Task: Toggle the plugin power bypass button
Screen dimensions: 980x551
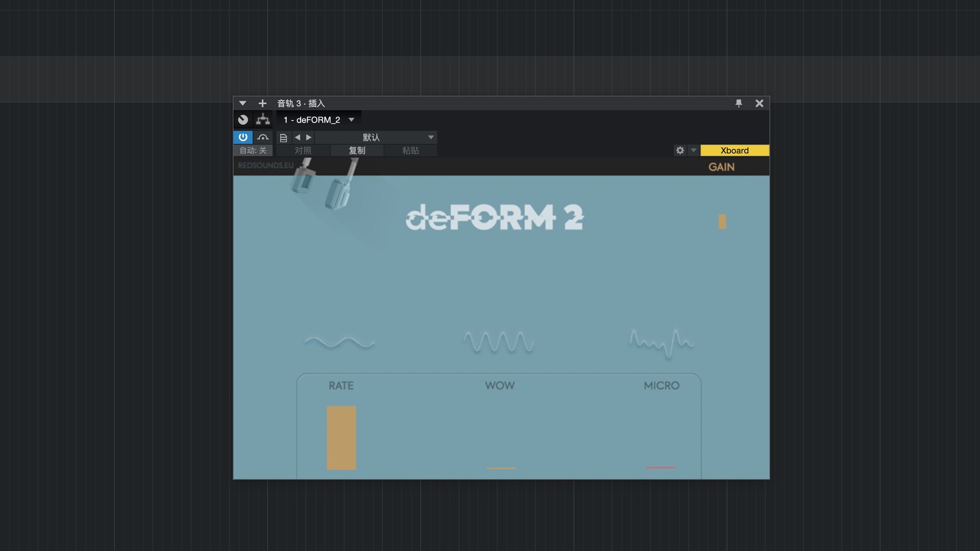Action: tap(243, 137)
